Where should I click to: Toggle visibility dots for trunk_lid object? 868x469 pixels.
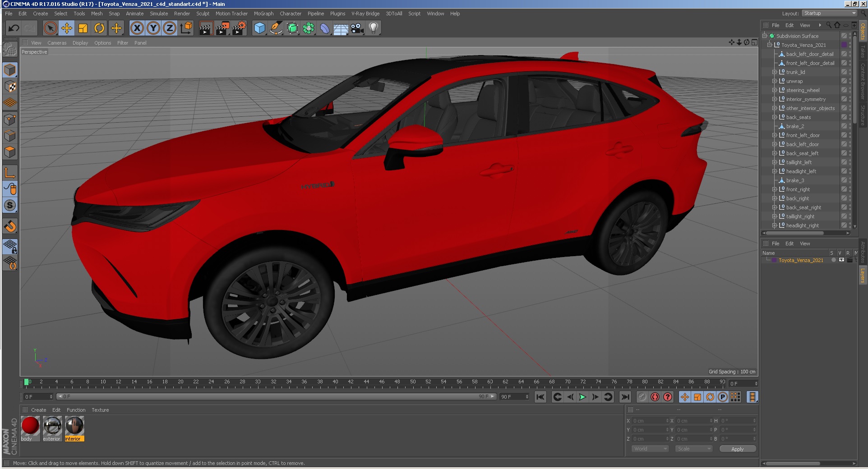[x=850, y=72]
